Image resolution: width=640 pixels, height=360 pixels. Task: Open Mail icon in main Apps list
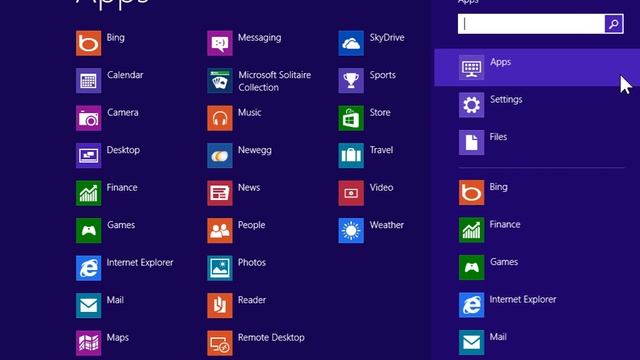pos(89,305)
